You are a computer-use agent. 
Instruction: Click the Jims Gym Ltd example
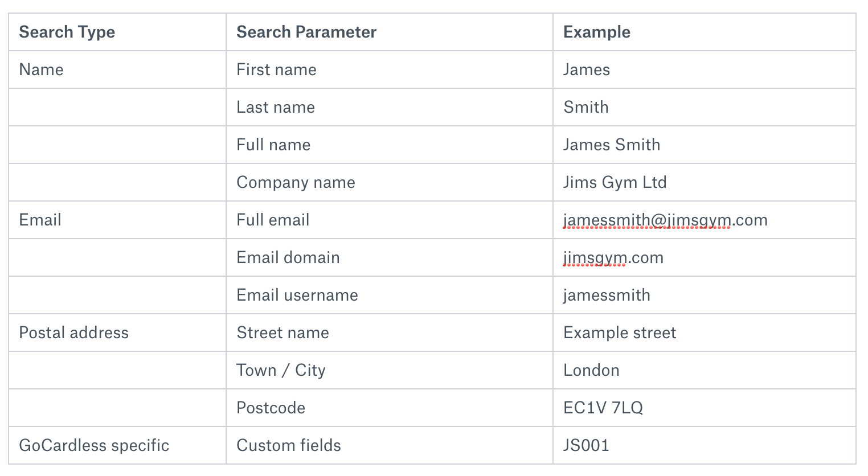pos(615,182)
